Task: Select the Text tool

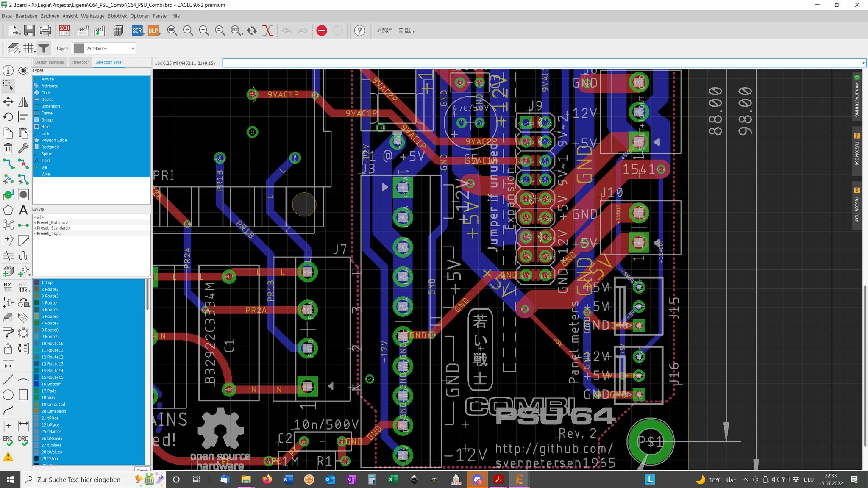Action: pos(23,210)
